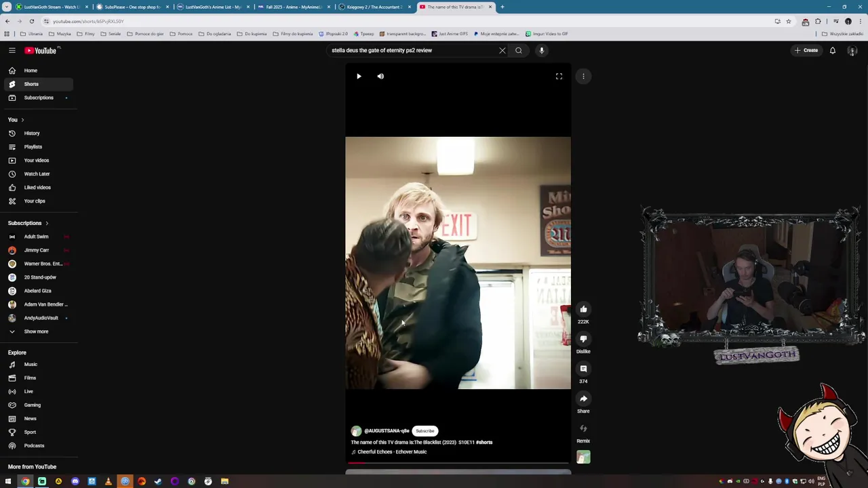Open the sound thumbnail below Remix
Viewport: 868px width, 488px height.
[x=583, y=457]
